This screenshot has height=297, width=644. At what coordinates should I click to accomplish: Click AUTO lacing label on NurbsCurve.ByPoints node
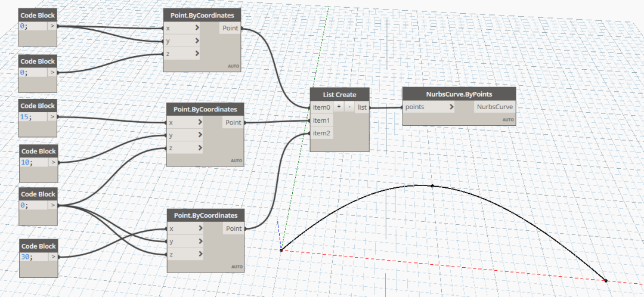pos(508,119)
